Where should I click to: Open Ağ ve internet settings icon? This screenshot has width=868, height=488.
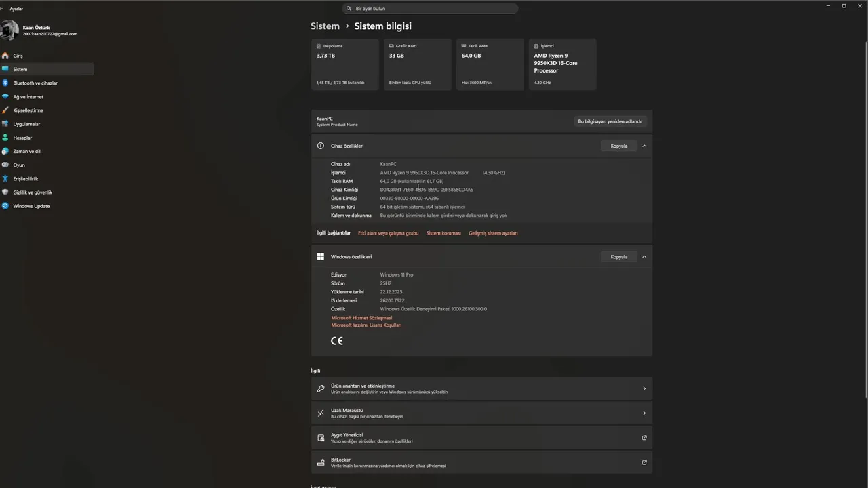coord(5,97)
